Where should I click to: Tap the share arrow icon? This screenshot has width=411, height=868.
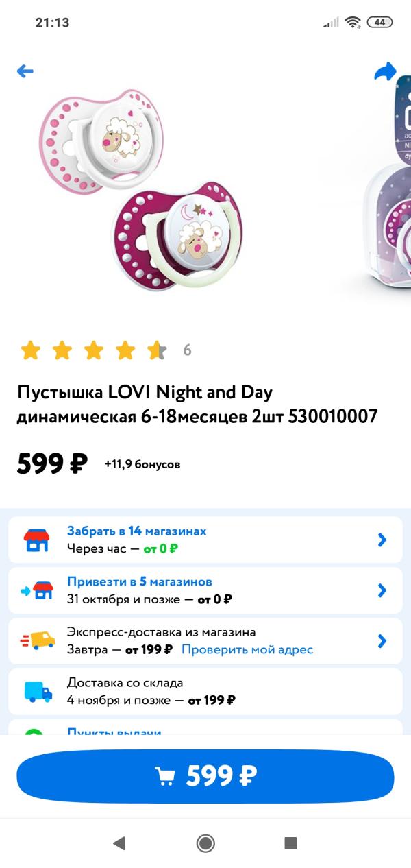coord(386,71)
